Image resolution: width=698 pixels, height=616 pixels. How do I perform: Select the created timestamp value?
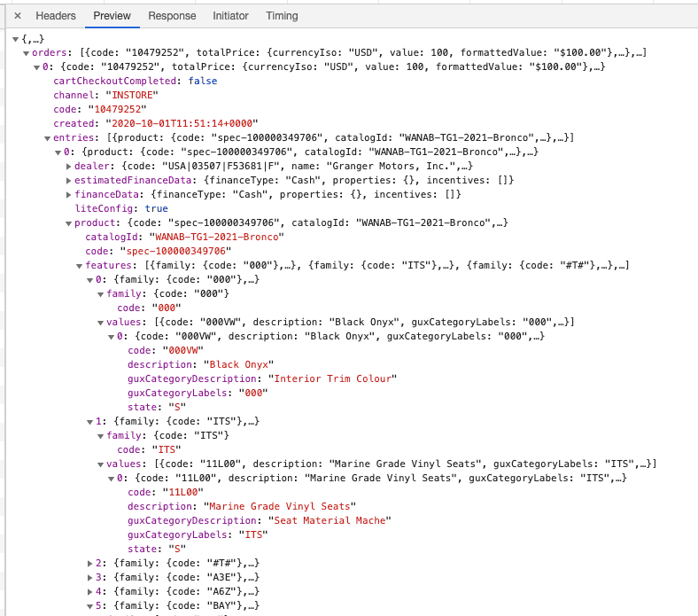(182, 123)
